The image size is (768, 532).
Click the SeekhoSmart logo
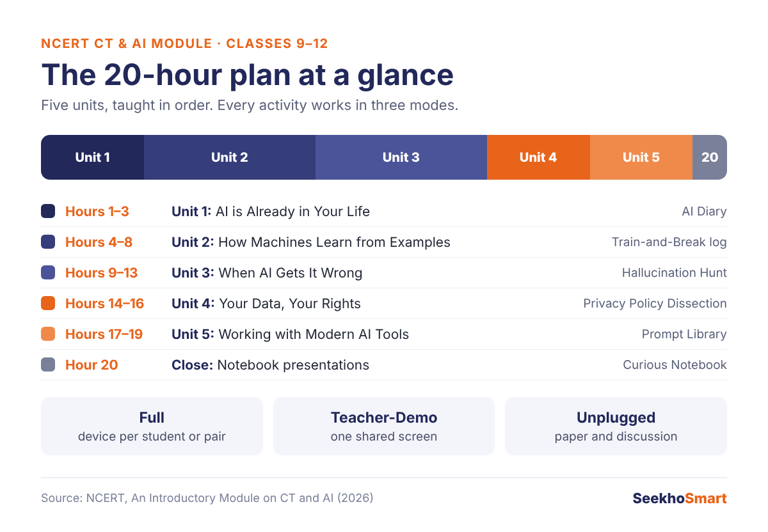(x=680, y=498)
